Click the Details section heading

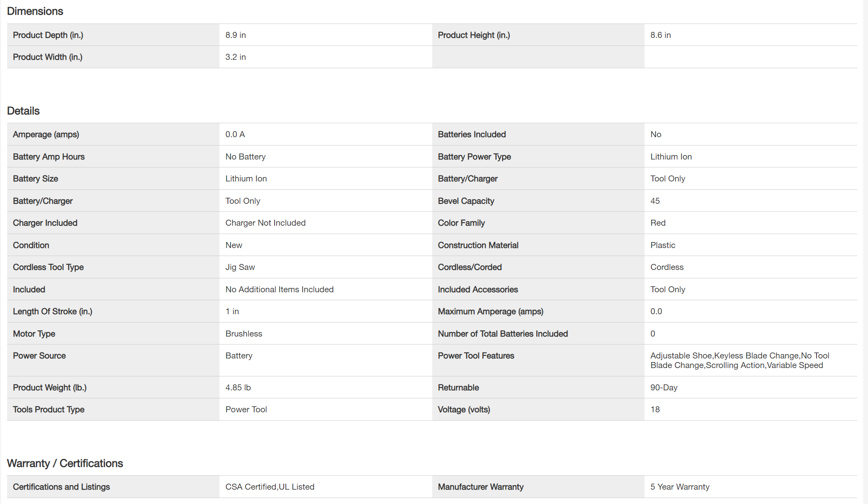point(24,111)
